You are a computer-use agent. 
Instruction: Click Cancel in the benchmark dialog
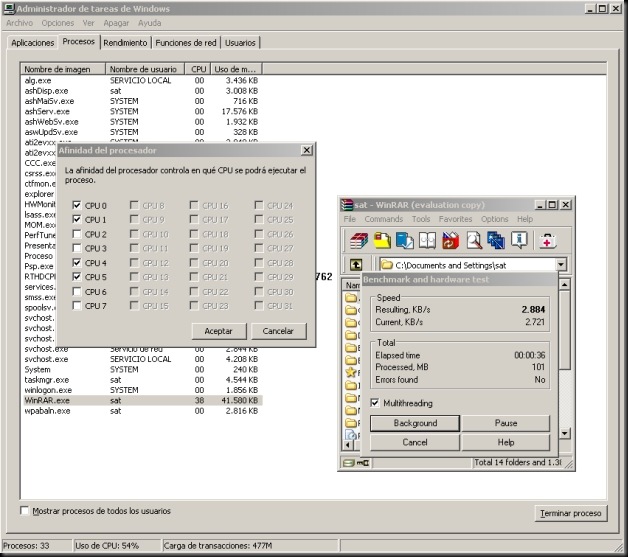point(415,442)
